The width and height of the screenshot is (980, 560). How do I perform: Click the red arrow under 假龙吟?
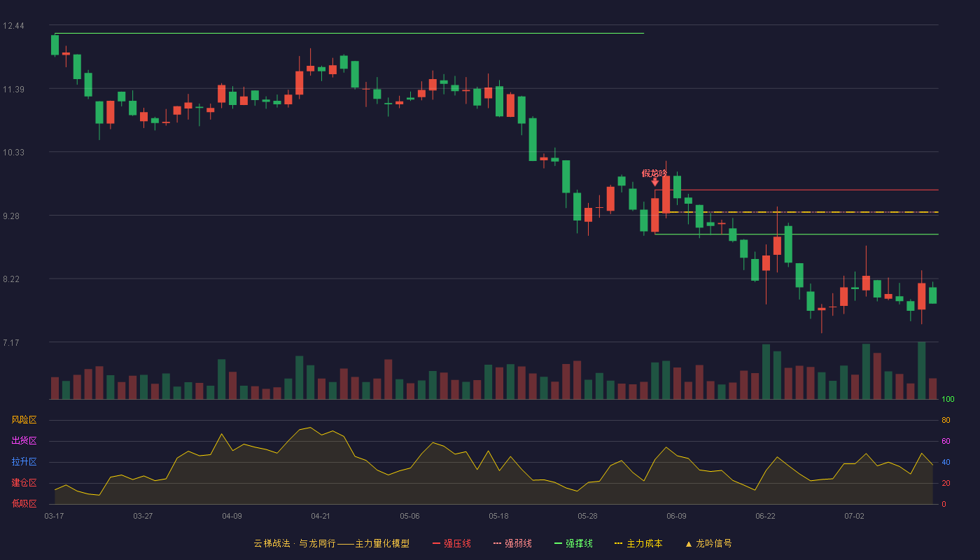654,182
